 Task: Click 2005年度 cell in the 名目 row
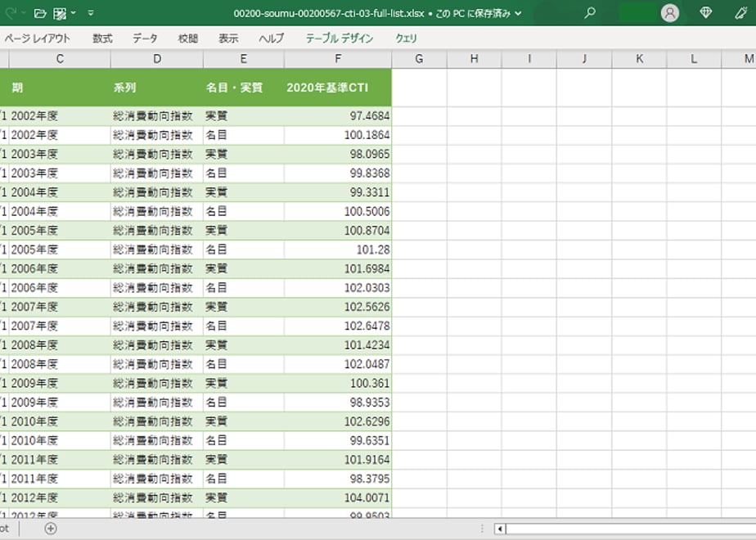[60, 250]
